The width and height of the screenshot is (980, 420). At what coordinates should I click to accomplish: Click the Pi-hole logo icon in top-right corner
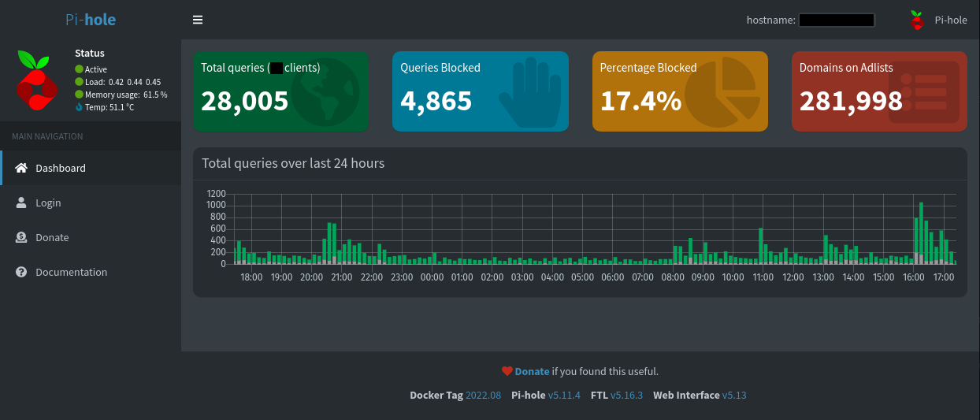click(916, 20)
